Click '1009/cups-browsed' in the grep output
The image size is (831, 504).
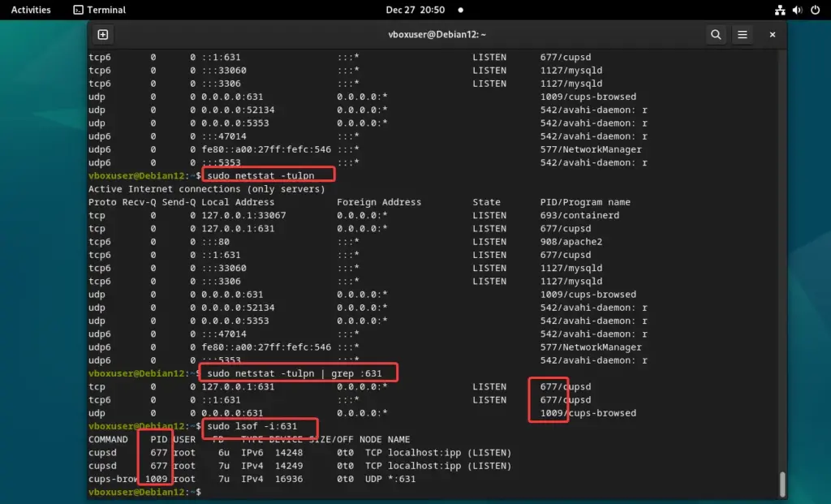tap(588, 413)
